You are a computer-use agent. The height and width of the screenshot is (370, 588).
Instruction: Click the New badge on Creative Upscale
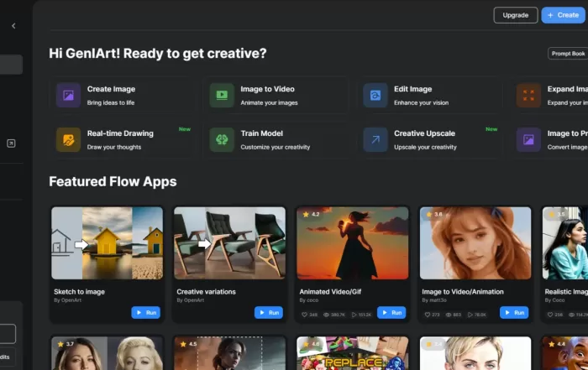[x=491, y=129]
